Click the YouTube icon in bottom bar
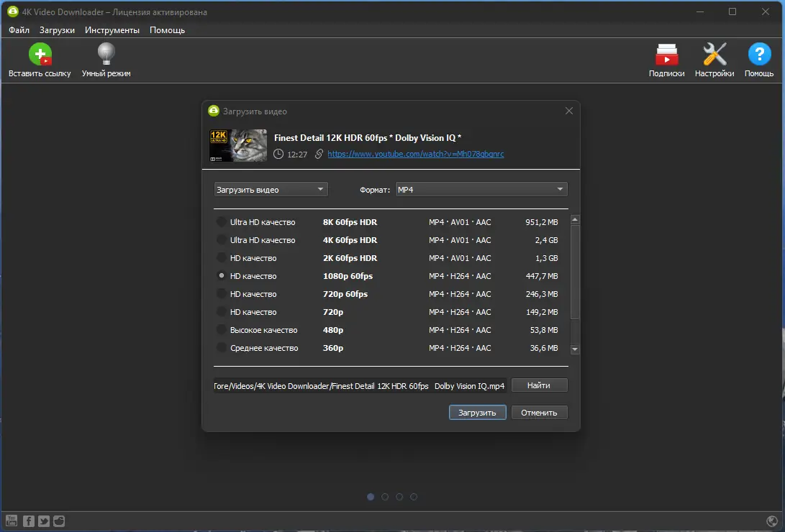This screenshot has width=785, height=532. coord(11,520)
